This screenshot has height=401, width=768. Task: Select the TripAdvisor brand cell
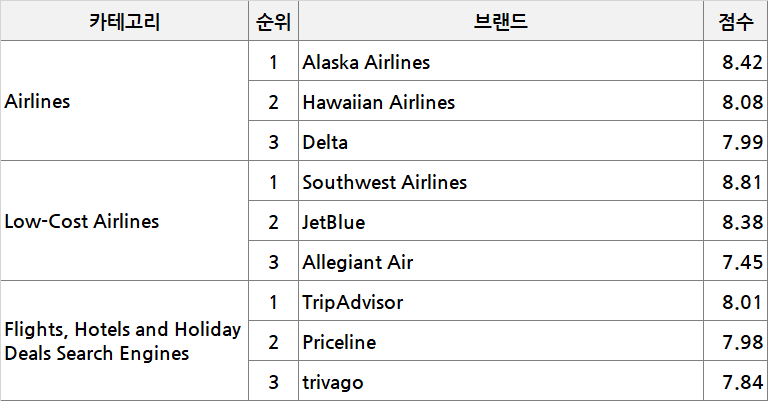point(352,302)
